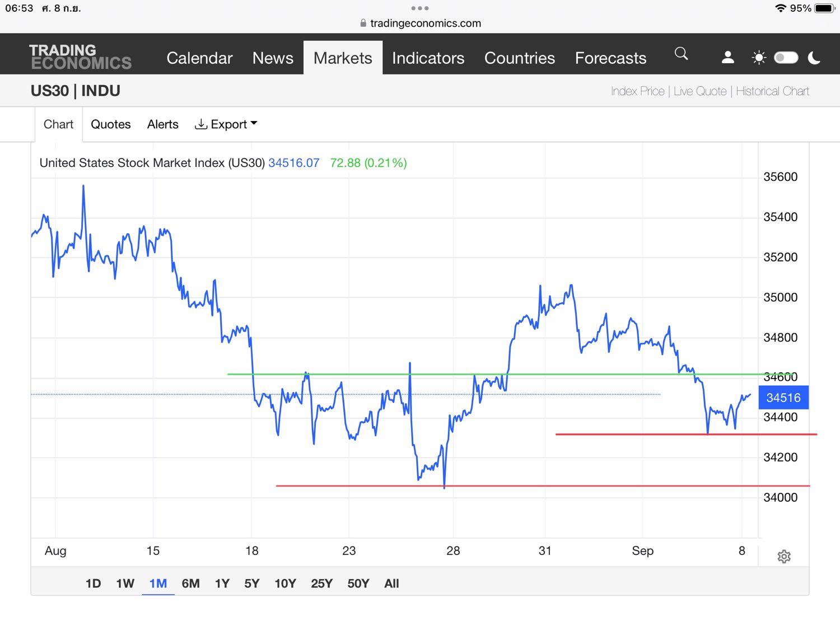Open the Markets menu
840x630 pixels.
click(x=343, y=58)
